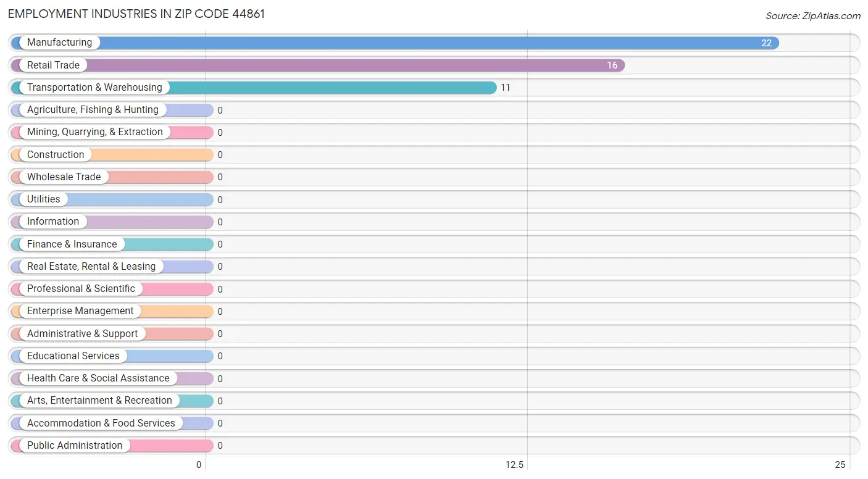
Task: Click the Utilities label
Action: [x=44, y=199]
